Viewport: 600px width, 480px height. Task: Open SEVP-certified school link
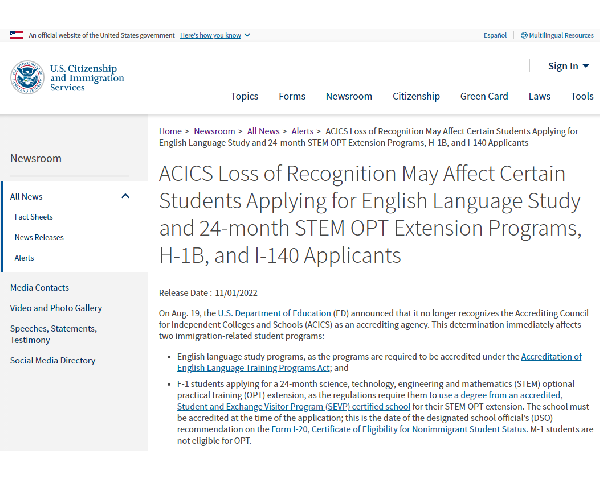[x=293, y=407]
